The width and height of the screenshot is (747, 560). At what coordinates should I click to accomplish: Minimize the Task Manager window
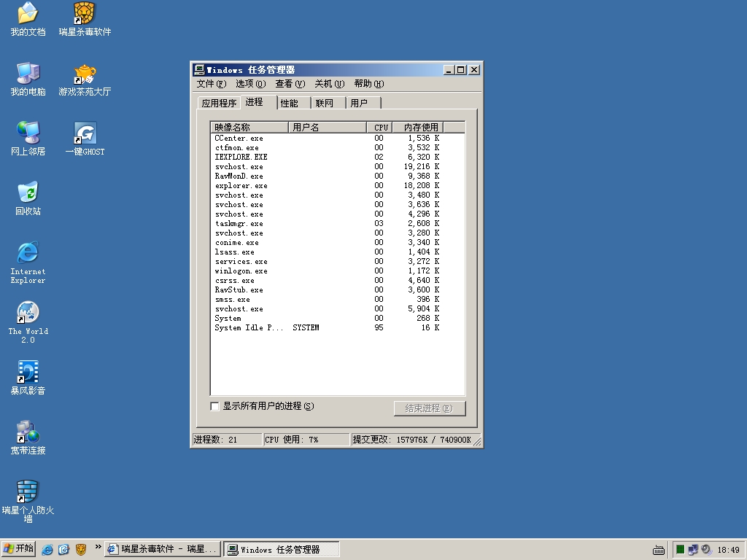coord(449,70)
